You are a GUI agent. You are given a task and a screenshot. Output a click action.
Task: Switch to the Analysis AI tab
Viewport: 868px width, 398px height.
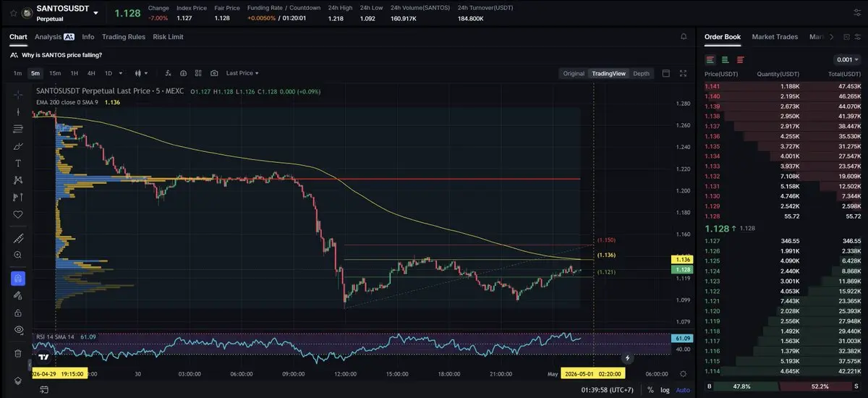coord(54,36)
